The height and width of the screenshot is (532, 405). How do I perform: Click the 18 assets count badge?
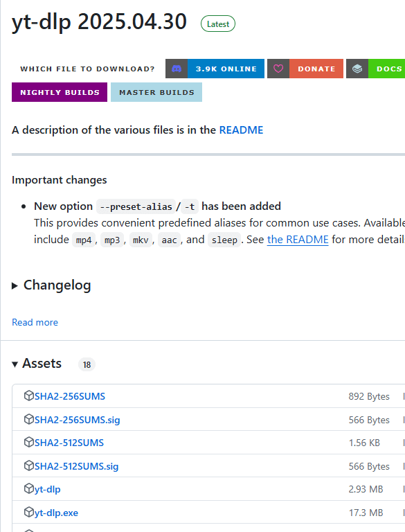tap(87, 364)
